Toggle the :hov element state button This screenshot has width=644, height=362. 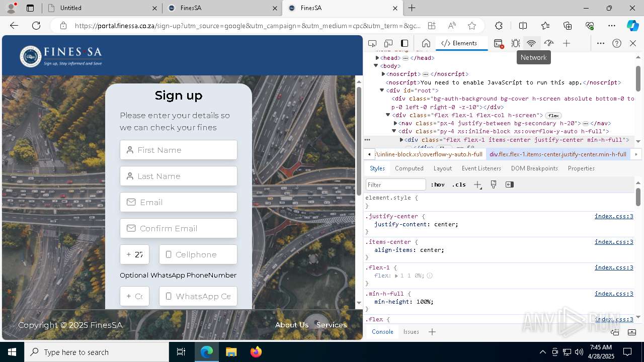(438, 185)
